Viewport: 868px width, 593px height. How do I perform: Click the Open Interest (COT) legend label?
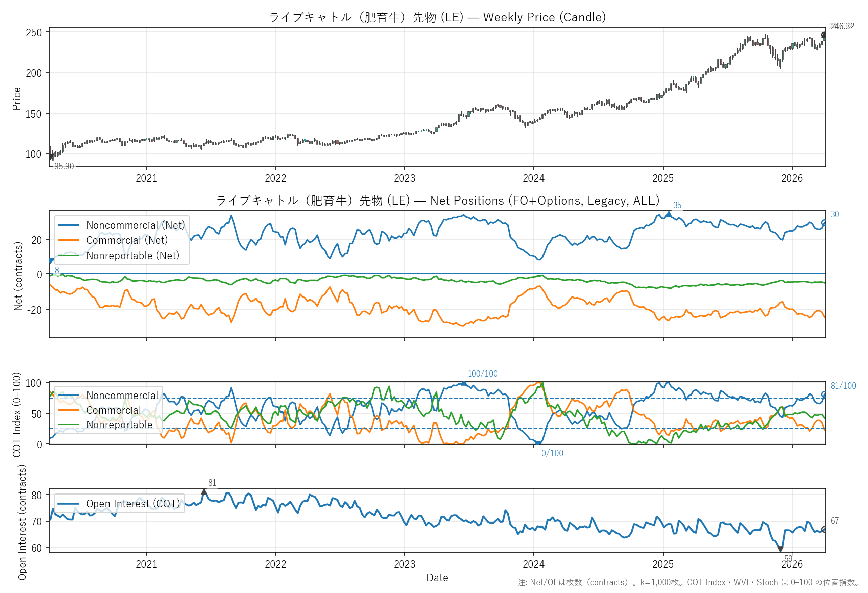[x=133, y=504]
